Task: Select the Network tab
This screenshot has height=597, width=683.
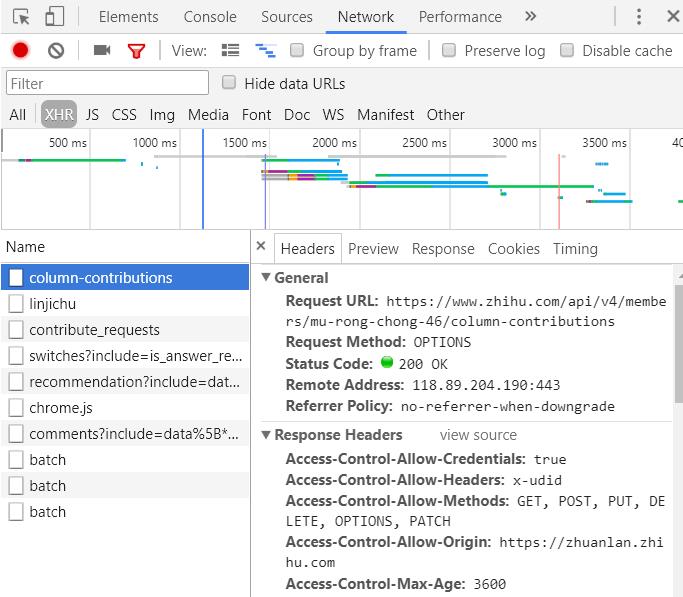Action: point(365,17)
